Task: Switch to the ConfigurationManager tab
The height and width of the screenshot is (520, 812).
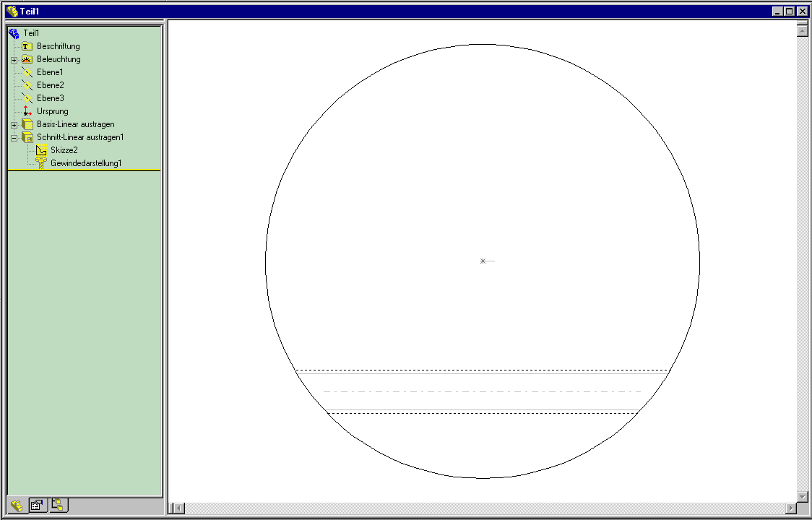Action: [x=58, y=505]
